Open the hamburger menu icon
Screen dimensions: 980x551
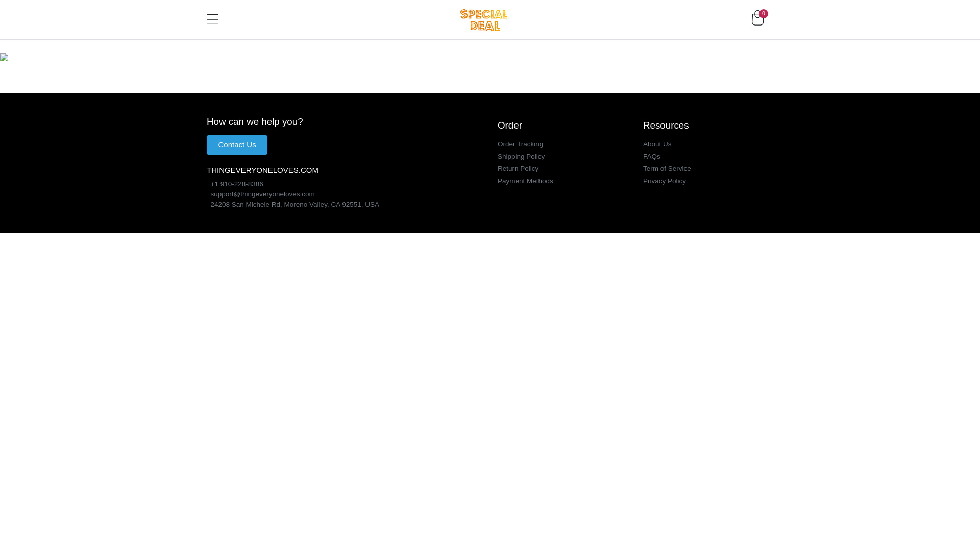212,19
